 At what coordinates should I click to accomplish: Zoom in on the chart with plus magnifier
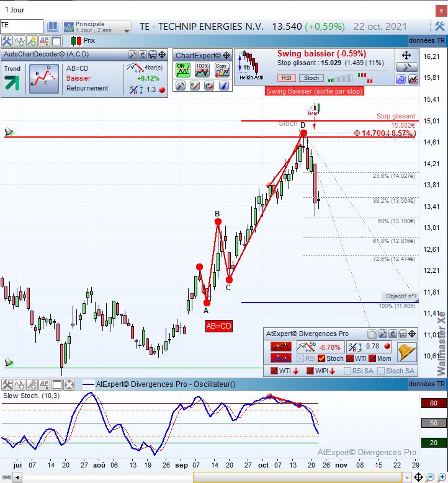coord(442,478)
